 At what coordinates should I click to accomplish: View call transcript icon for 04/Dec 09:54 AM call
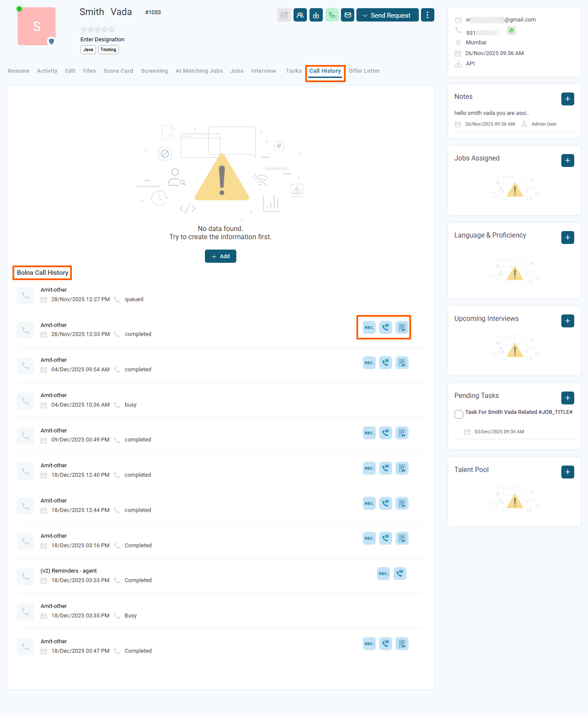[386, 363]
